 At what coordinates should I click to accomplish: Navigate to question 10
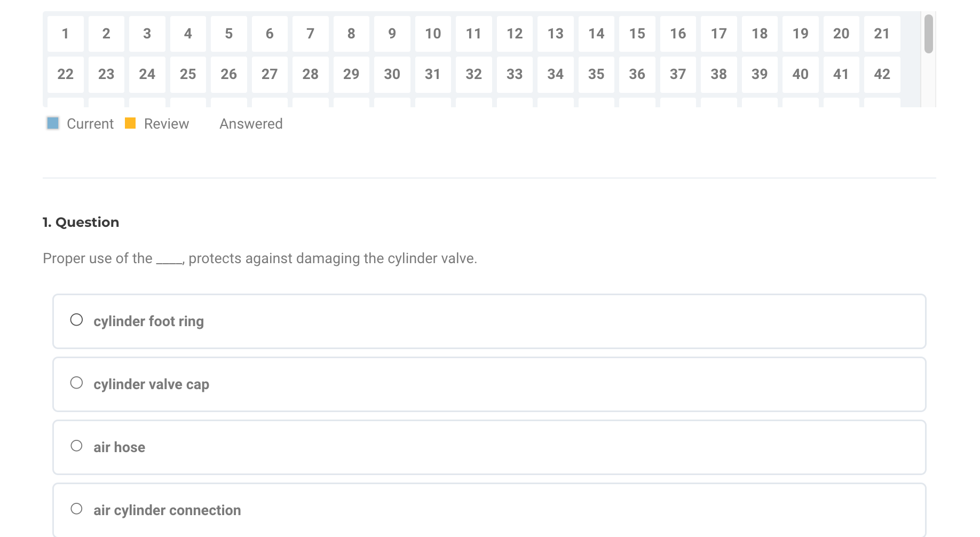(433, 34)
